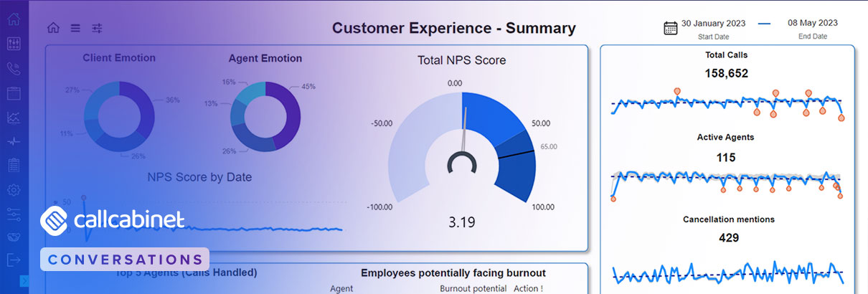
Task: Open the date picker calendar icon
Action: click(x=671, y=28)
